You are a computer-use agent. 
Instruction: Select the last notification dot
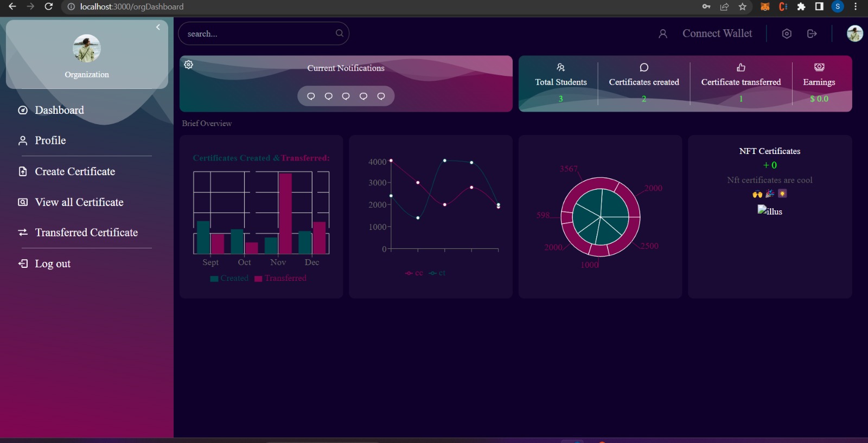pos(381,96)
